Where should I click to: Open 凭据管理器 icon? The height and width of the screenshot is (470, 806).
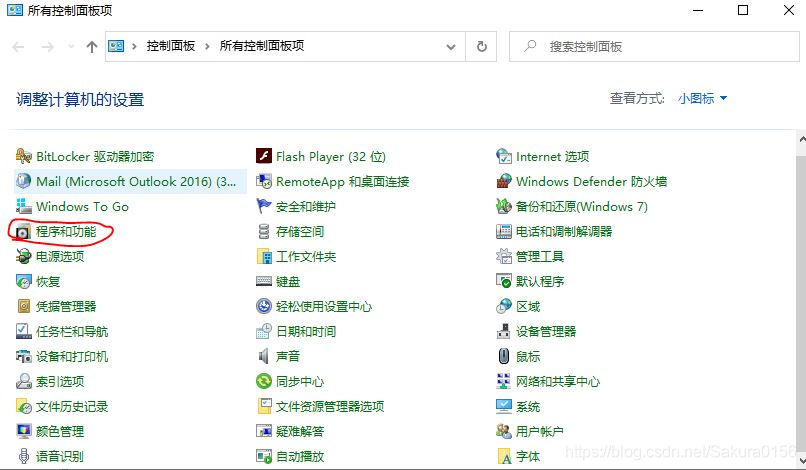click(x=24, y=306)
